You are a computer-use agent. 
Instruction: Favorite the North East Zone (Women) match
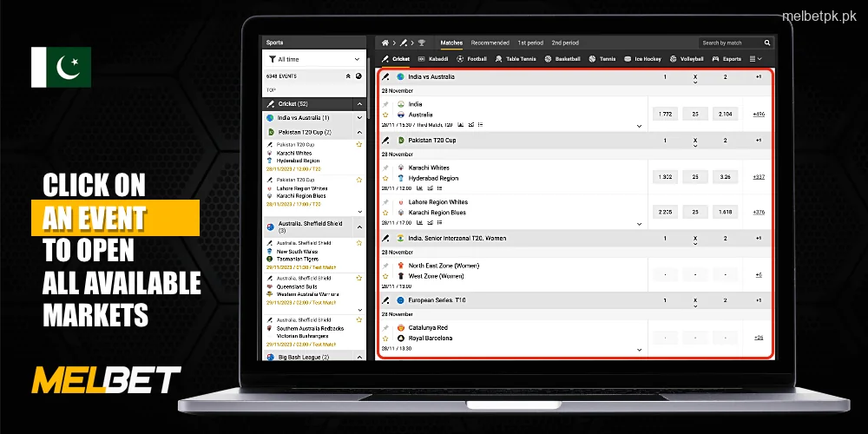385,276
